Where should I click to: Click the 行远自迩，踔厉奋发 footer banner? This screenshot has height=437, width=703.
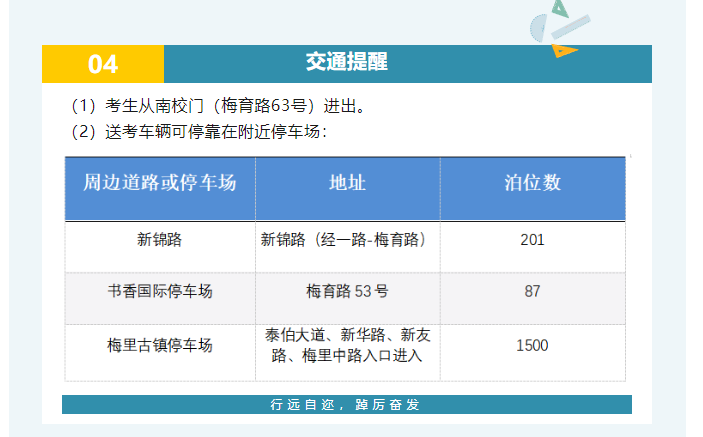pos(346,405)
